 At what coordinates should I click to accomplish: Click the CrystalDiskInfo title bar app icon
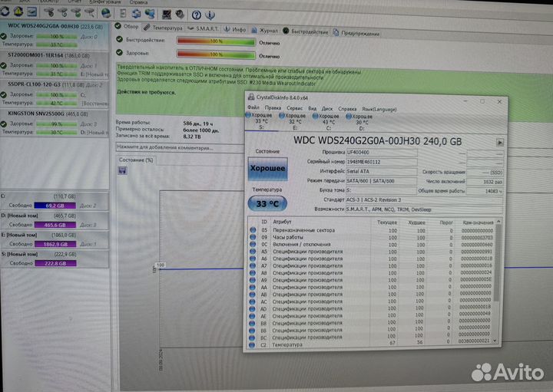pyautogui.click(x=251, y=97)
